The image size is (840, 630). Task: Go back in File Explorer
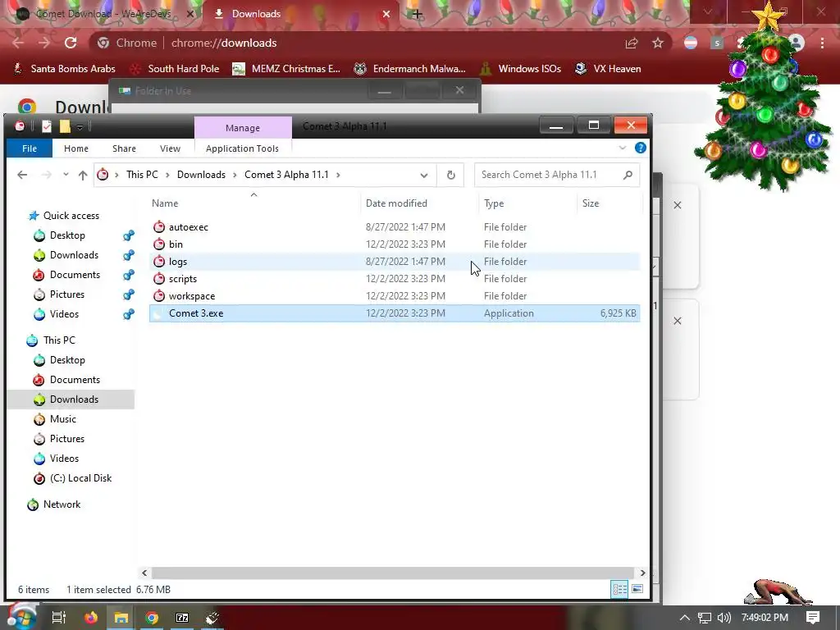pyautogui.click(x=22, y=175)
